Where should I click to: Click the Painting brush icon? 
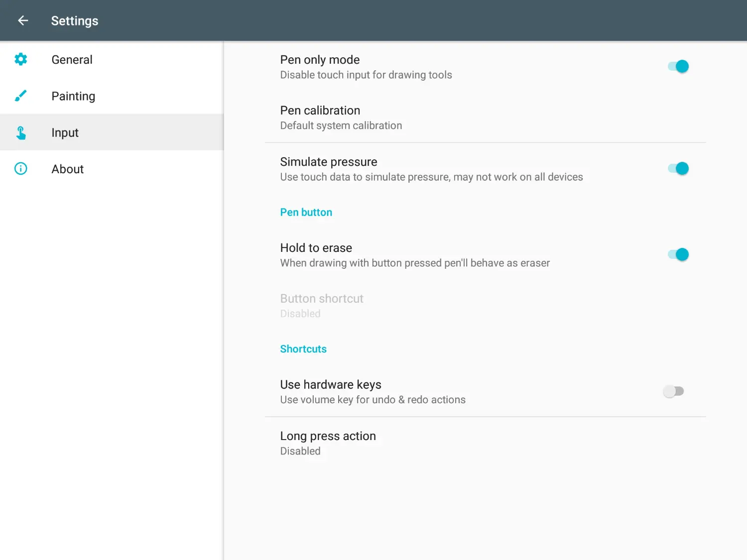20,96
